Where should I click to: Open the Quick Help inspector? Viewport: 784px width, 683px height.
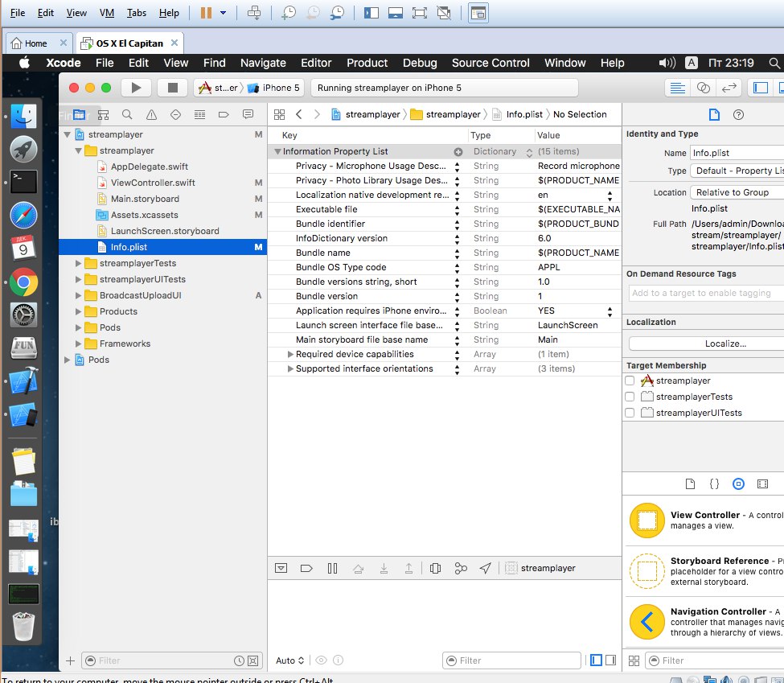(x=738, y=114)
